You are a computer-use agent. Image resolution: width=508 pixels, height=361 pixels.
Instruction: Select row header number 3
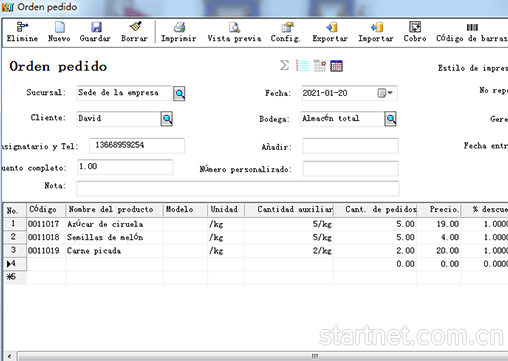[x=15, y=250]
